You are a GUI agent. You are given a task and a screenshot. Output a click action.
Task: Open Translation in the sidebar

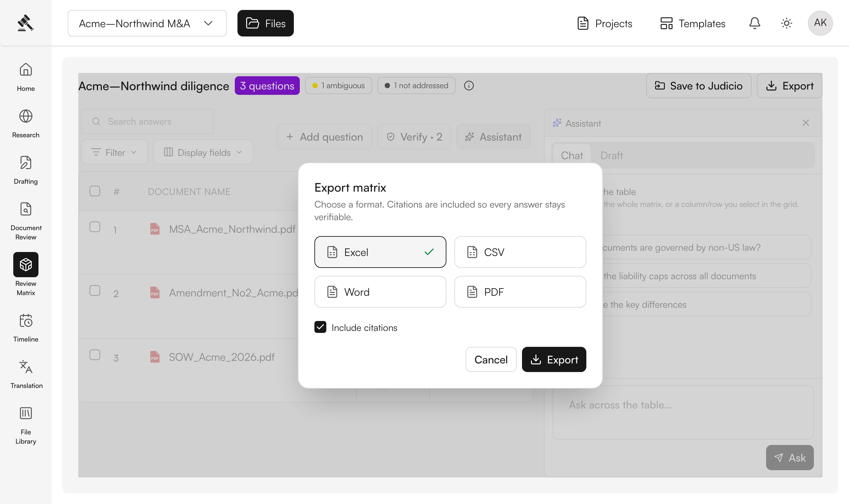tap(26, 374)
